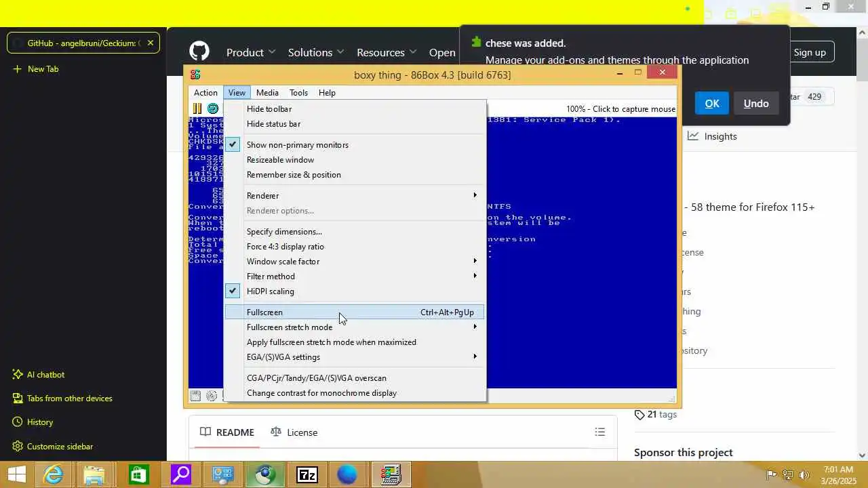This screenshot has width=868, height=488.
Task: Toggle HiDPI scaling option
Action: click(x=355, y=291)
